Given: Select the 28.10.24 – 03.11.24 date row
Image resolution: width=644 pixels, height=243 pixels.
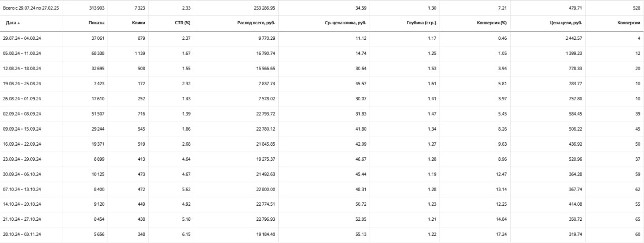Looking at the screenshot, I should pos(22,235).
